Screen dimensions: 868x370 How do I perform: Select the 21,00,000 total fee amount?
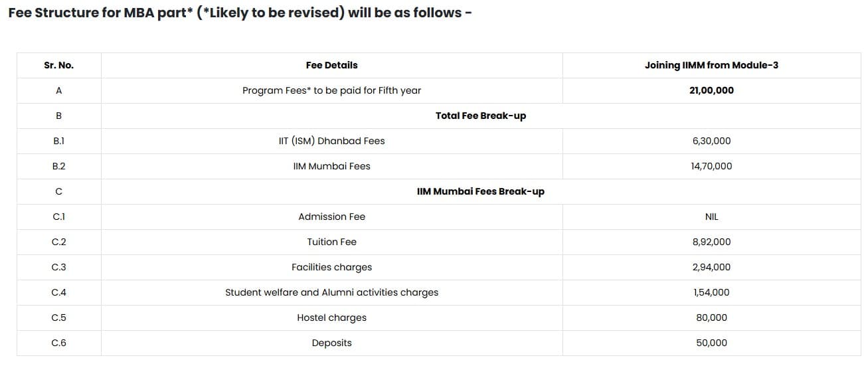711,90
